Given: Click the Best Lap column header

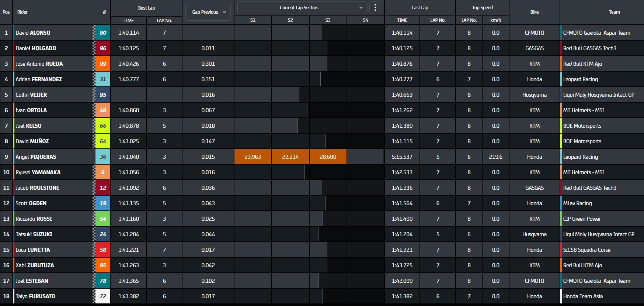Looking at the screenshot, I should pyautogui.click(x=146, y=8).
